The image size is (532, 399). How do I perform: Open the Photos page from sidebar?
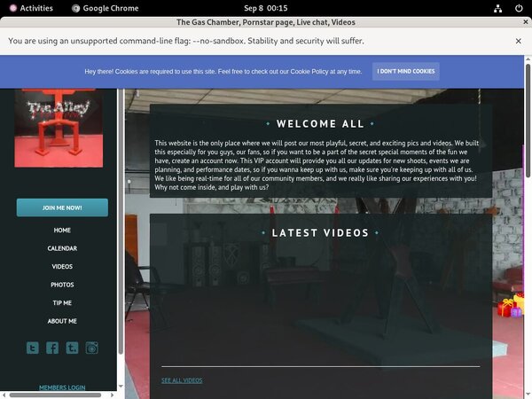[x=62, y=285]
